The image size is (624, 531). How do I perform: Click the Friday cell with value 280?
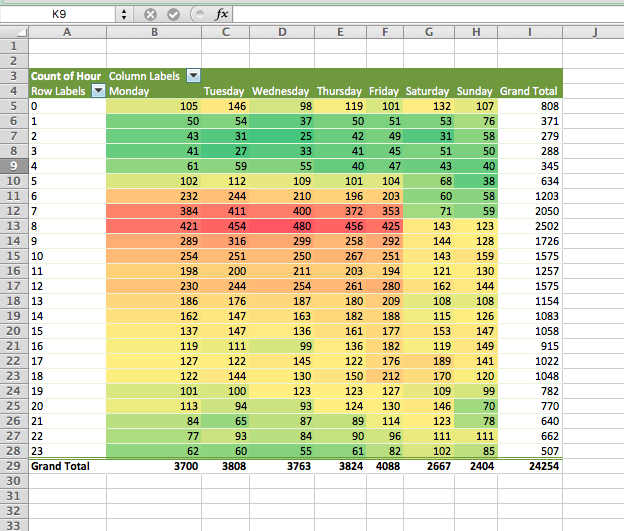[385, 286]
